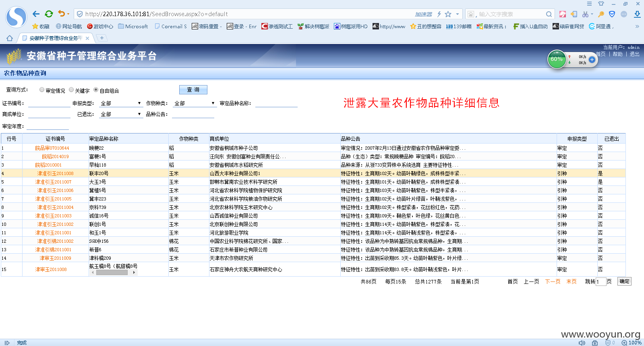The image size is (644, 346).
Task: Reload the page with the green refresh icon
Action: [x=49, y=14]
